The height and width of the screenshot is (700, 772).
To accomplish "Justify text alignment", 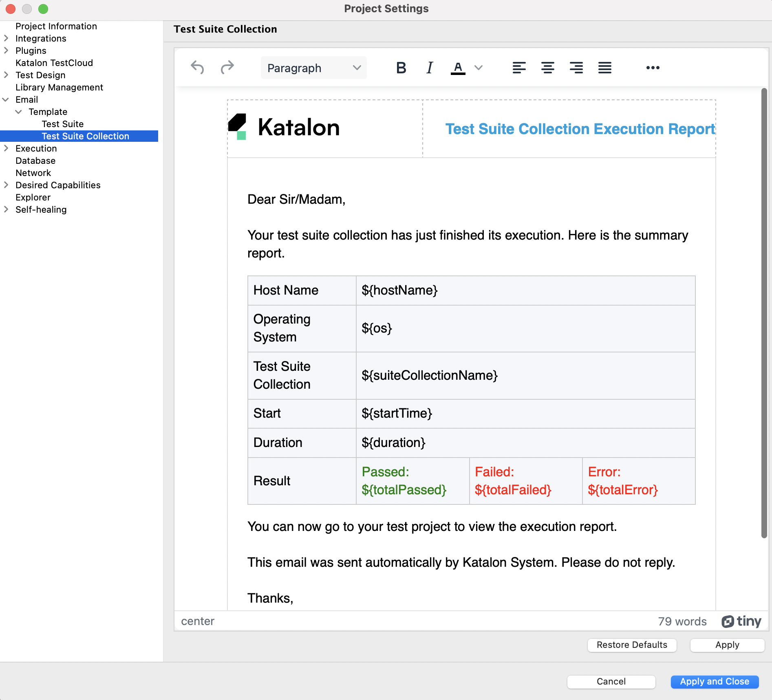I will tap(604, 68).
